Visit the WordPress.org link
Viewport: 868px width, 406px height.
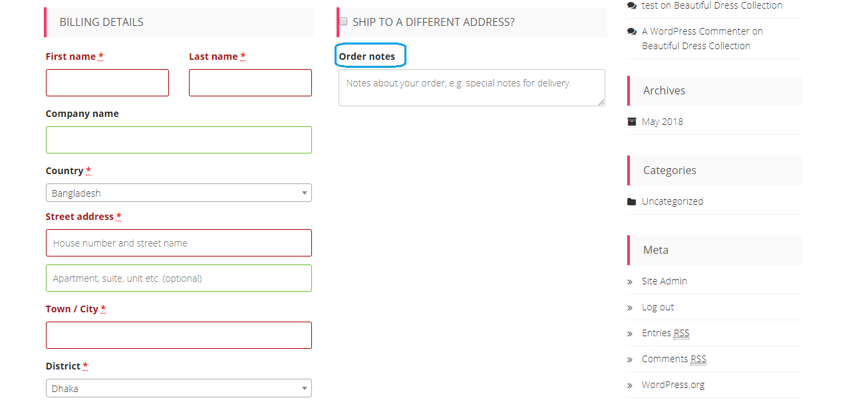point(673,385)
